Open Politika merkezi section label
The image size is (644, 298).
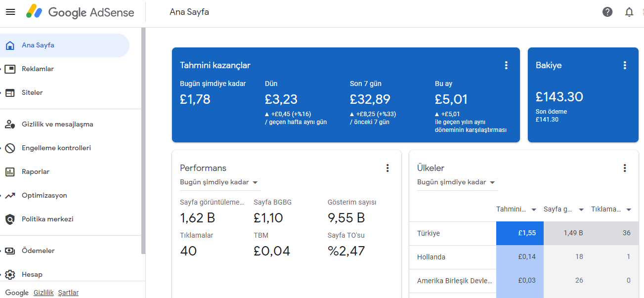[x=47, y=219]
